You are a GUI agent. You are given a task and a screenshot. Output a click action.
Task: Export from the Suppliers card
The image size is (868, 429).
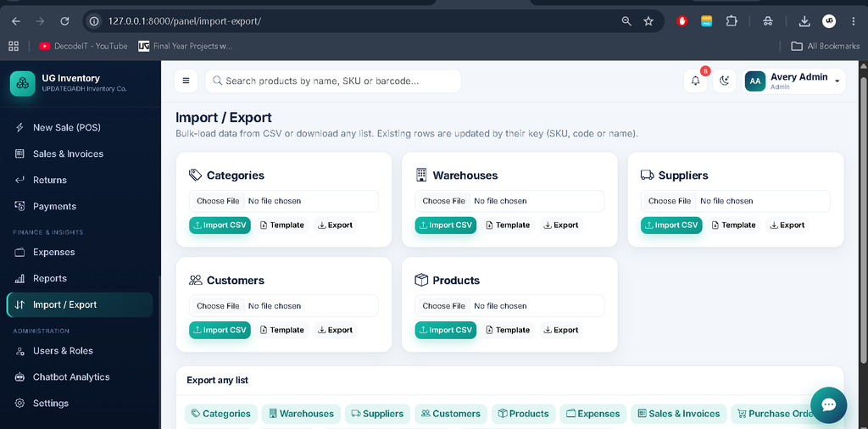pos(787,225)
